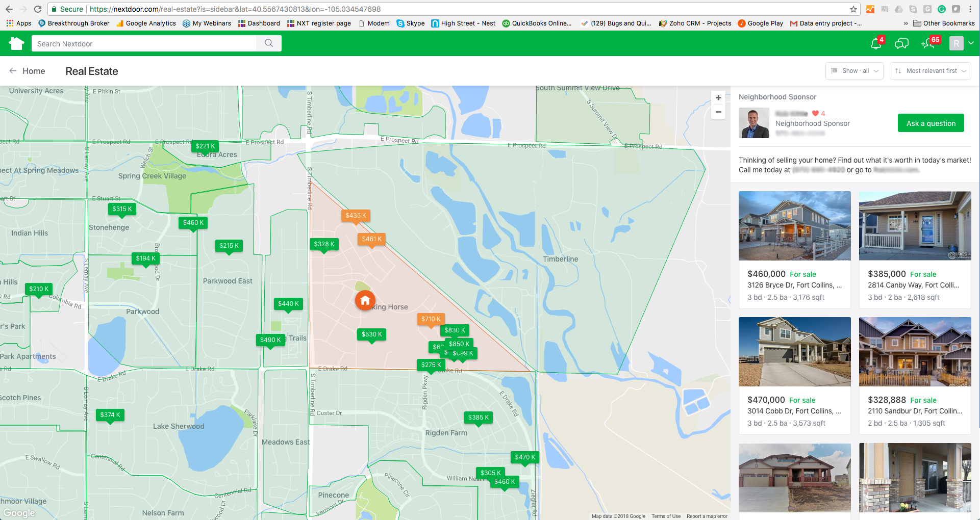Zoom out on the map with minus
The width and height of the screenshot is (980, 520).
[x=718, y=112]
